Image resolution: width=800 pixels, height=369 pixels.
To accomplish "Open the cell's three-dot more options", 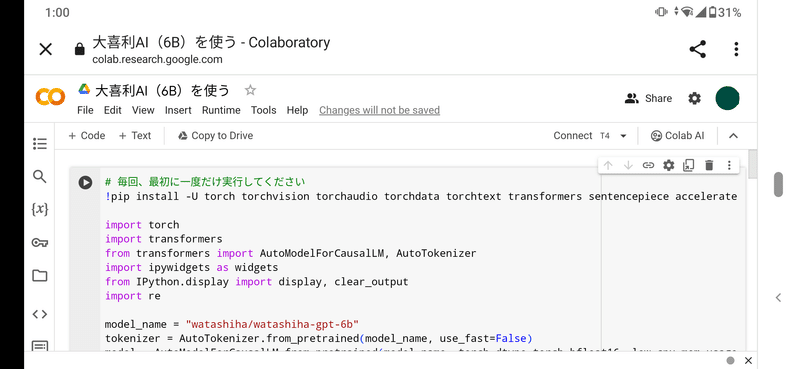I will [729, 165].
